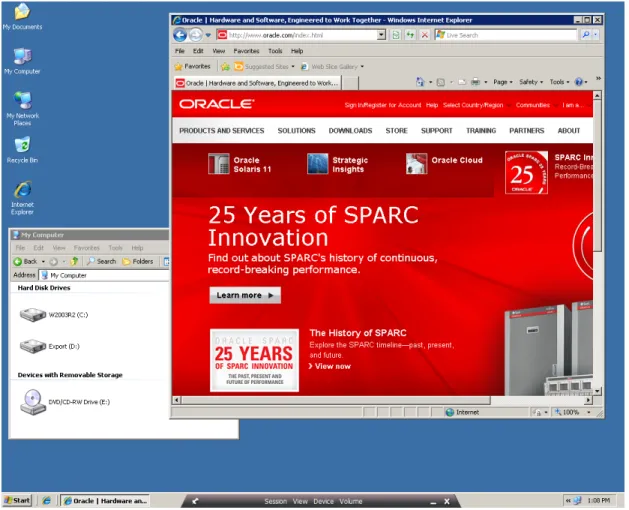Refresh the Oracle page
The width and height of the screenshot is (629, 510).
click(410, 35)
